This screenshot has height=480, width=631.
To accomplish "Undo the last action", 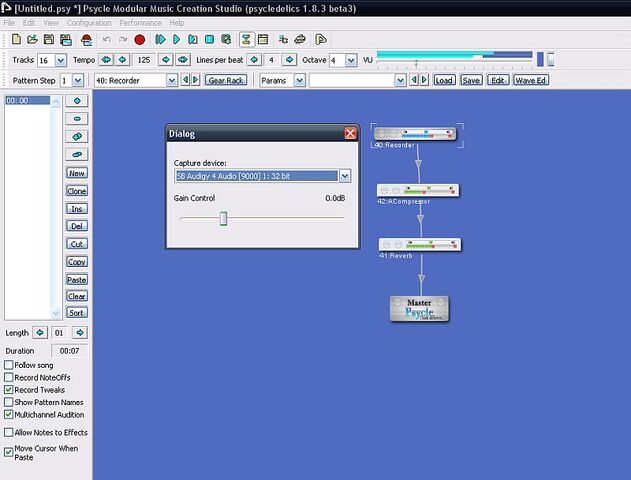I will (x=106, y=39).
